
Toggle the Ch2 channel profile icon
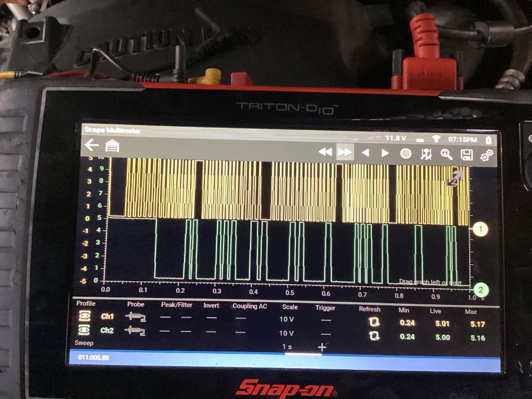(x=84, y=330)
